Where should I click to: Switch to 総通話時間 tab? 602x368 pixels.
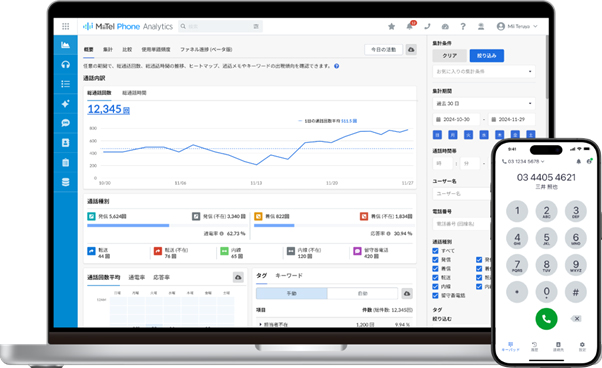click(x=134, y=93)
